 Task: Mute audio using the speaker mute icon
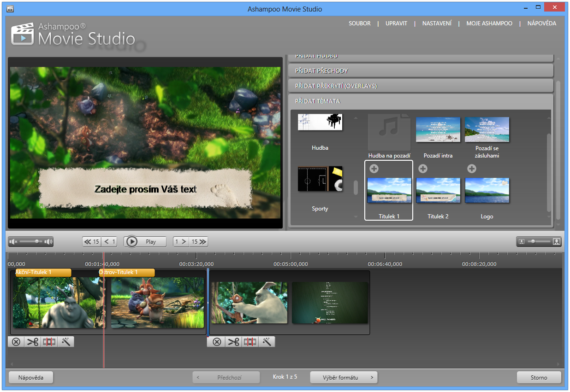[13, 241]
